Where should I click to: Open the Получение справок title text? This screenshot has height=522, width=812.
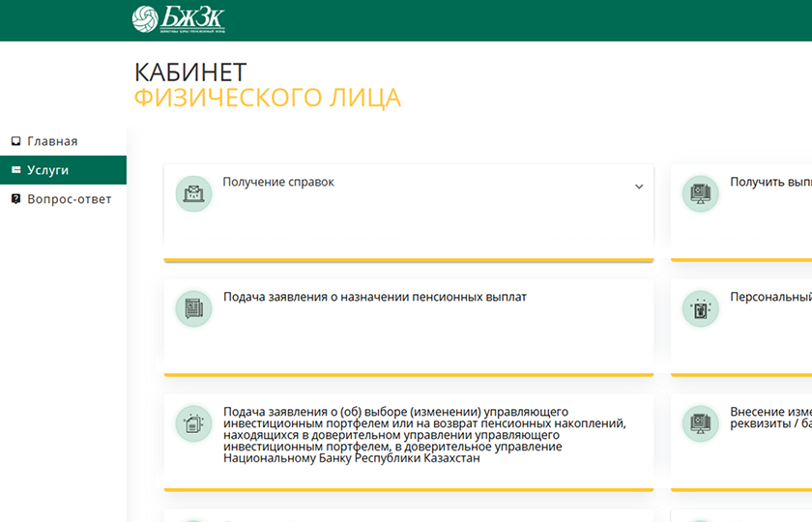coord(278,182)
